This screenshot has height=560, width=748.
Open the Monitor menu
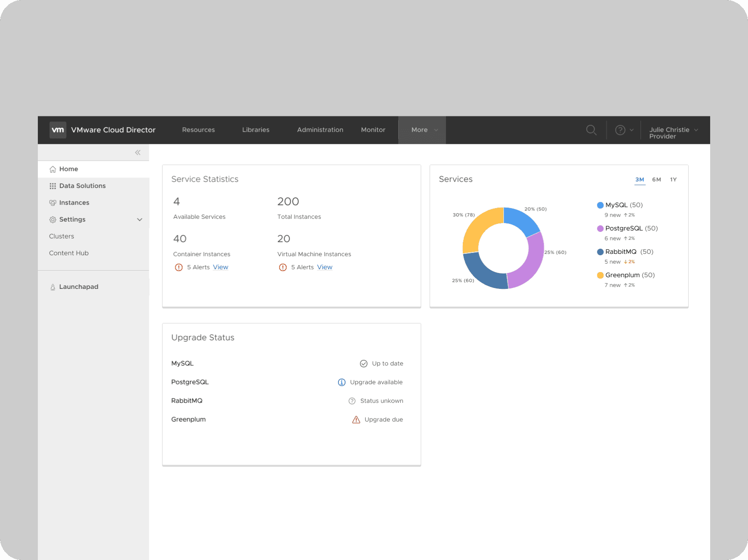pyautogui.click(x=373, y=130)
